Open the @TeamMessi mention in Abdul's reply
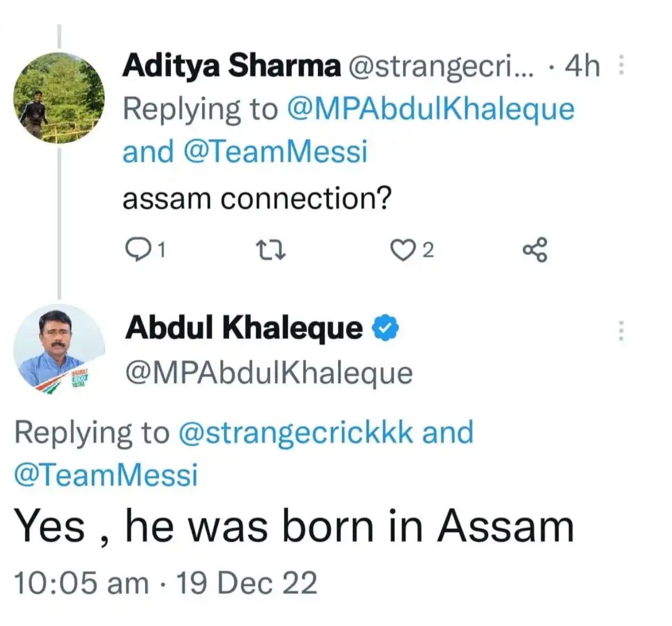The height and width of the screenshot is (626, 672). (x=106, y=474)
